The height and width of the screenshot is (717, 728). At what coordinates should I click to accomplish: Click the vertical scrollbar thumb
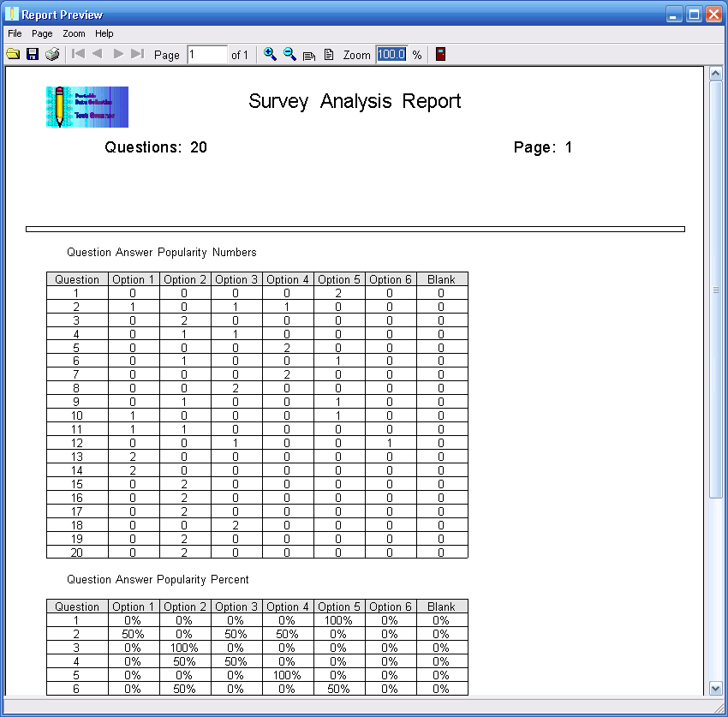coord(715,290)
